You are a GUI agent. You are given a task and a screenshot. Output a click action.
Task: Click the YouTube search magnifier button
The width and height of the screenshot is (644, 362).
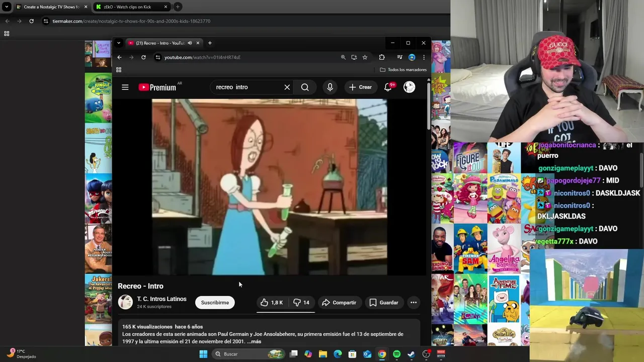tap(305, 87)
